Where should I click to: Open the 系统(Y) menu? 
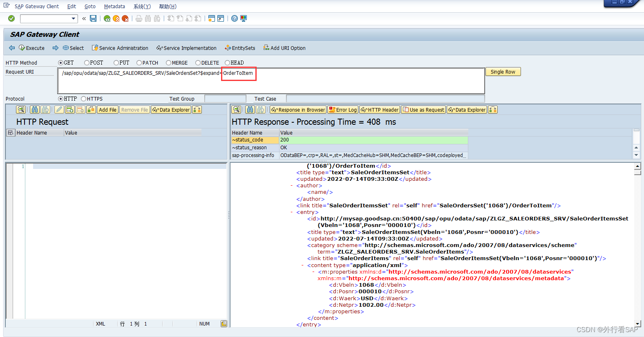pyautogui.click(x=142, y=7)
